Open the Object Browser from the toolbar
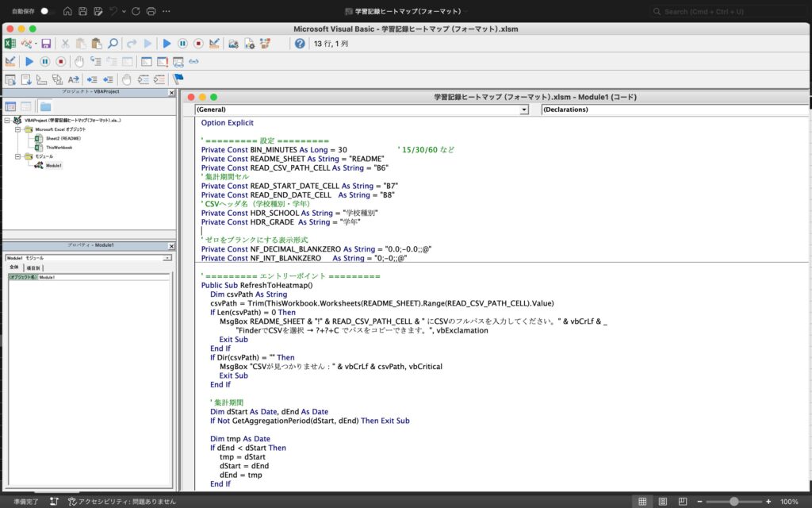 pos(265,44)
